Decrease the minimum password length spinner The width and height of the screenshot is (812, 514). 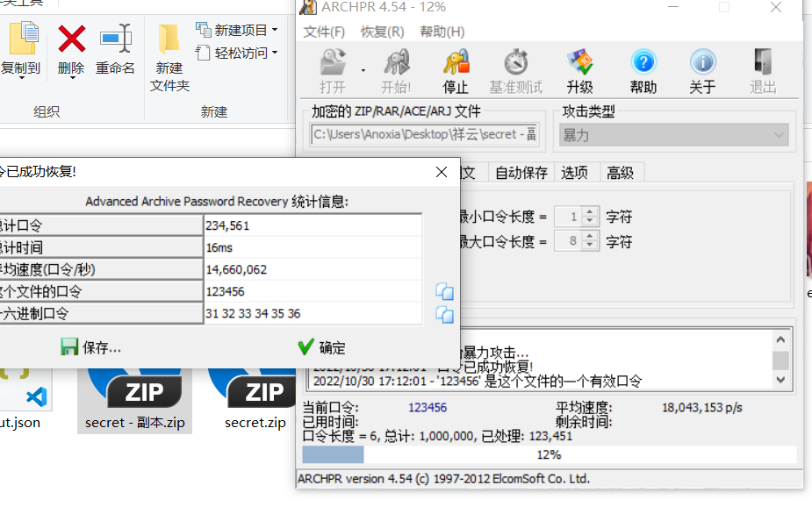click(590, 222)
